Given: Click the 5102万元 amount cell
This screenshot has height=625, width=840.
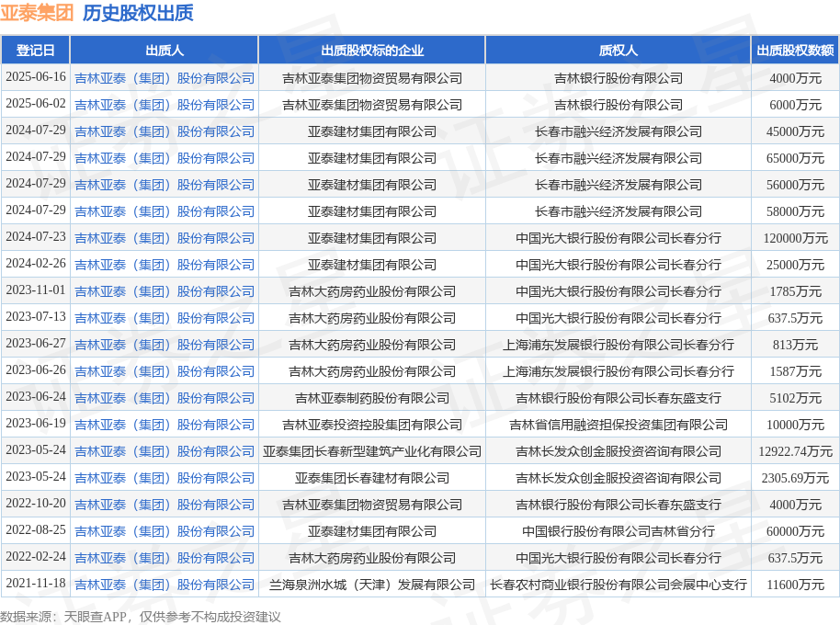Looking at the screenshot, I should [795, 398].
